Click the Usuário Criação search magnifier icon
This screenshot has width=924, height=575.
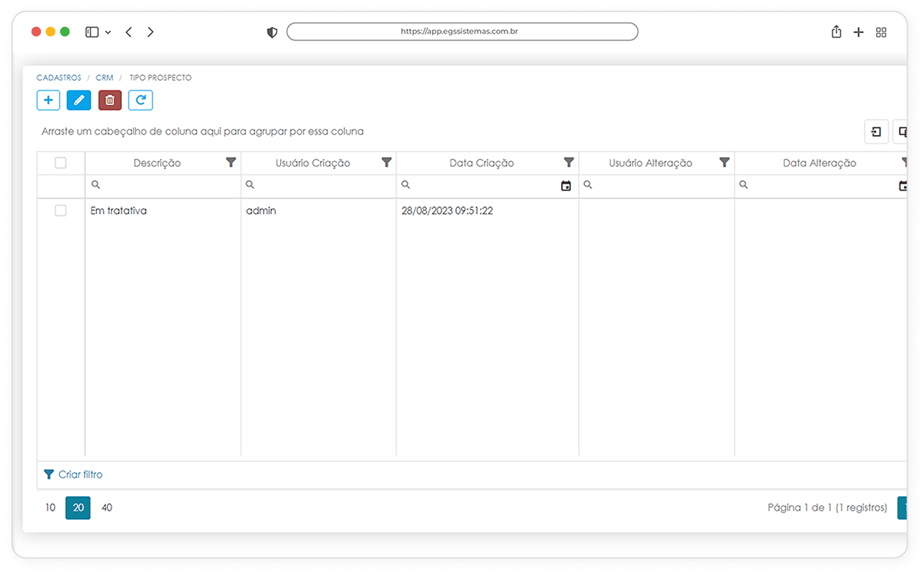[x=250, y=185]
